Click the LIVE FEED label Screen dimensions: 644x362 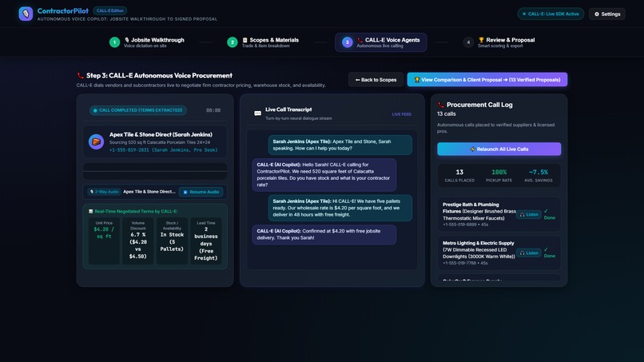(401, 114)
